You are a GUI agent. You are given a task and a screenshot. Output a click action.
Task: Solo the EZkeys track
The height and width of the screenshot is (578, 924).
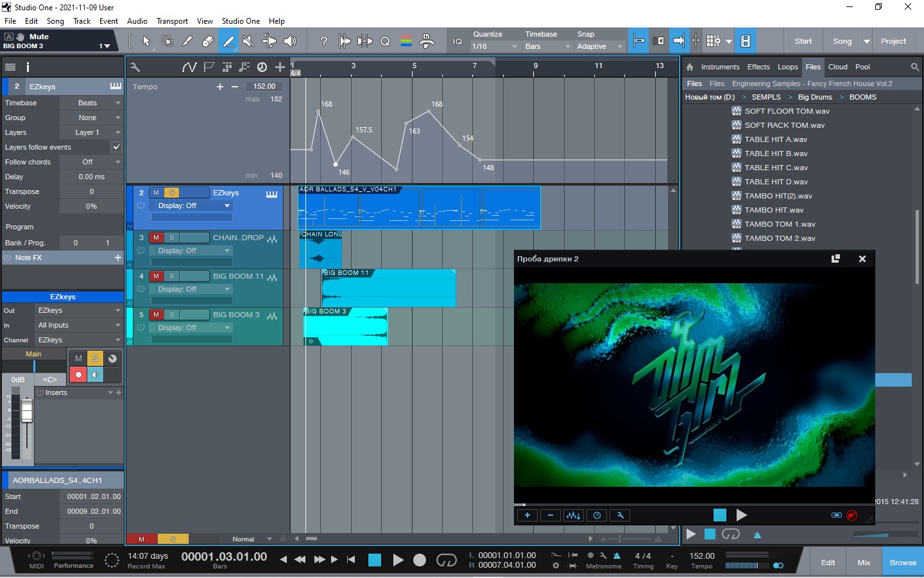click(x=171, y=193)
